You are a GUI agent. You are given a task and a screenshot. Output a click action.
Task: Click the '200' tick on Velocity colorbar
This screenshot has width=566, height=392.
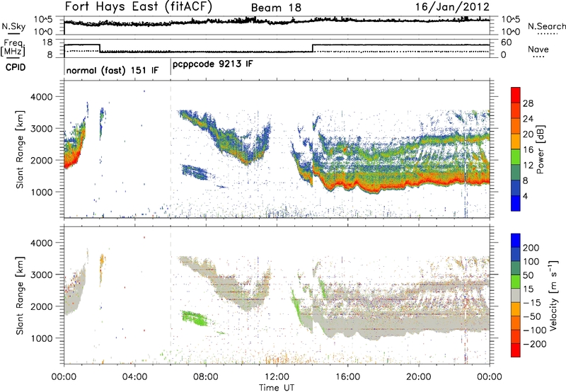coord(531,248)
